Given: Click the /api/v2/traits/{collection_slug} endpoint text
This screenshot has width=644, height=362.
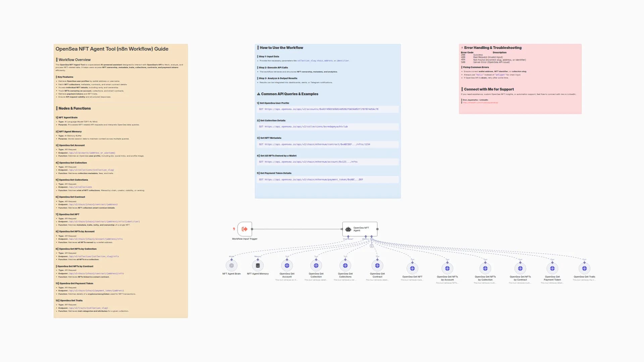Looking at the screenshot, I should (x=88, y=308).
